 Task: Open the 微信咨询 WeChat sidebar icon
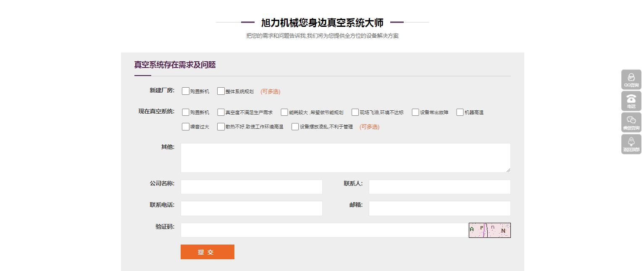631,122
